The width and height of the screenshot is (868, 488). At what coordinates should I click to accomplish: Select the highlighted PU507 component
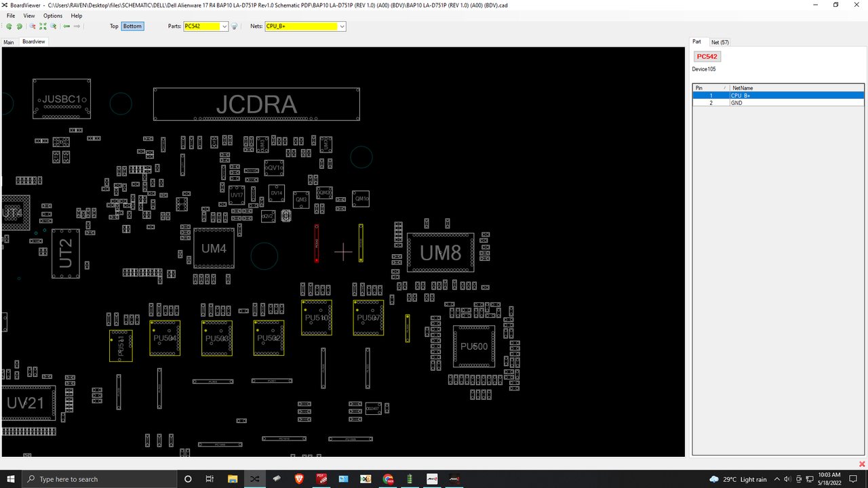click(x=368, y=317)
